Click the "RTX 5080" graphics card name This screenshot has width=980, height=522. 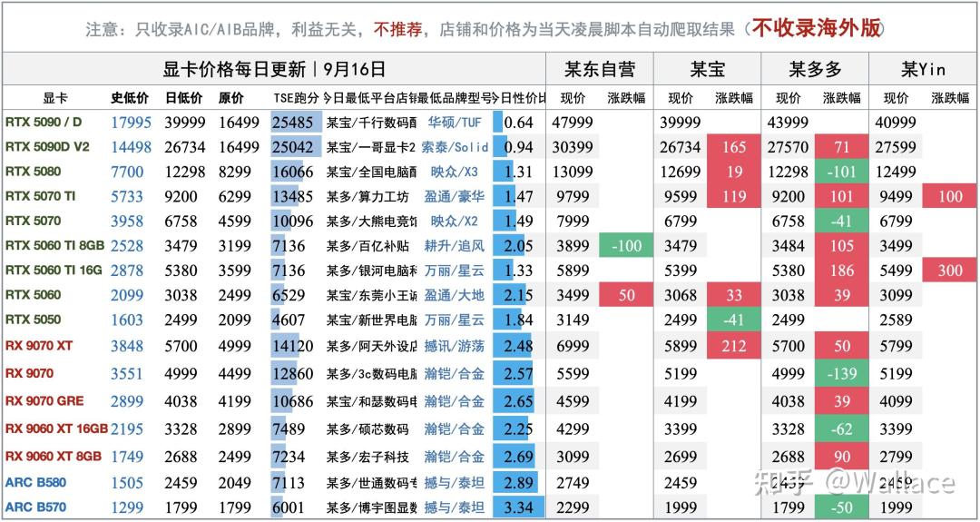click(x=34, y=172)
